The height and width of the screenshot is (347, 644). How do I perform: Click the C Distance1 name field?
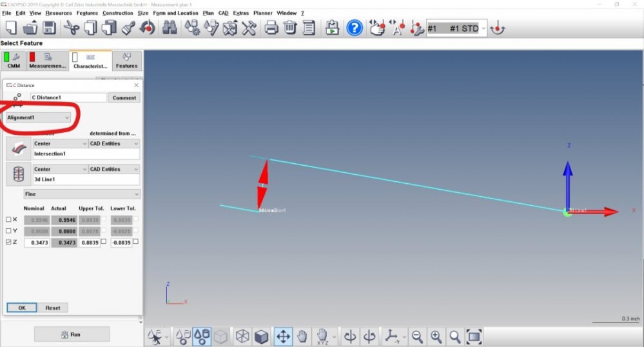point(68,97)
